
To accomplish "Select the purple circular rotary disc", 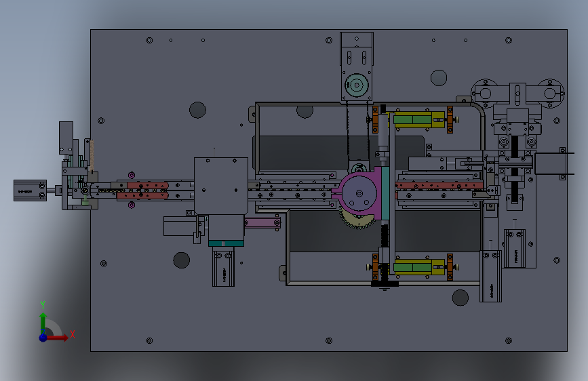I will [x=359, y=193].
